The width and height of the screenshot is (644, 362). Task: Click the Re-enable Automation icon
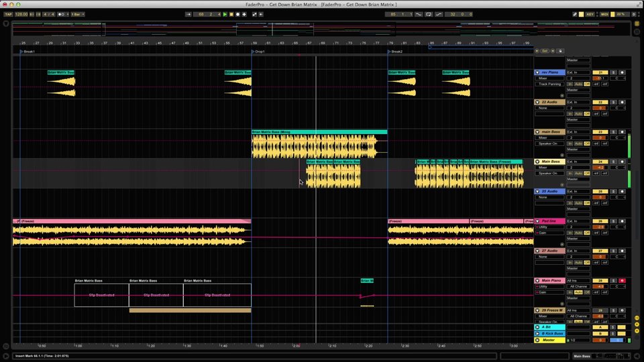click(x=261, y=14)
